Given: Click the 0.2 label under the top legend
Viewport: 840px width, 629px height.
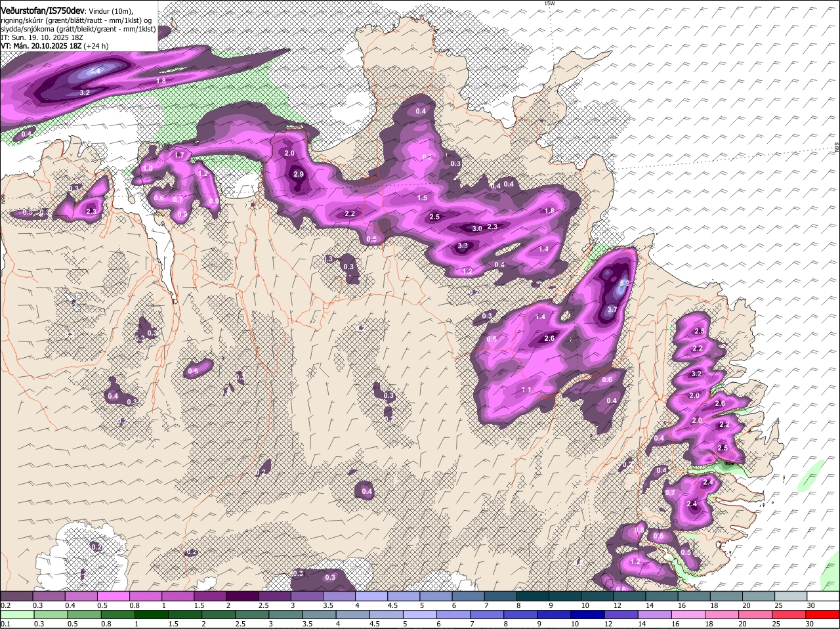Looking at the screenshot, I should point(5,605).
